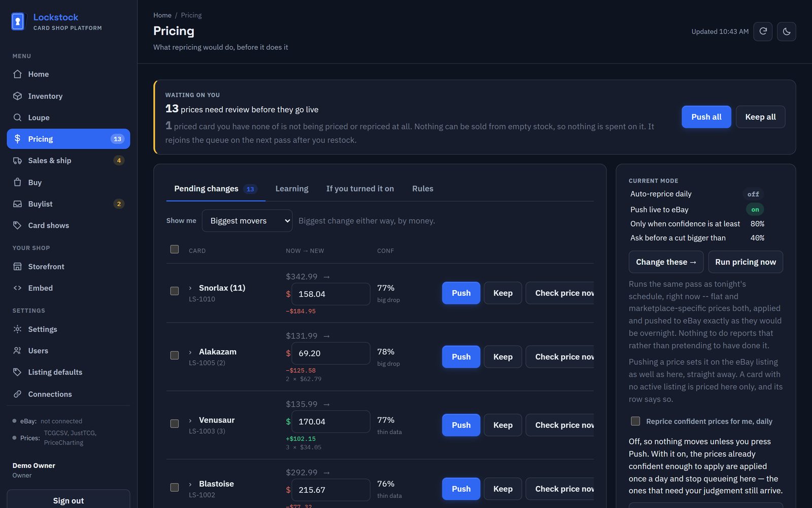Open Inventory via its box icon
812x508 pixels.
pos(17,96)
